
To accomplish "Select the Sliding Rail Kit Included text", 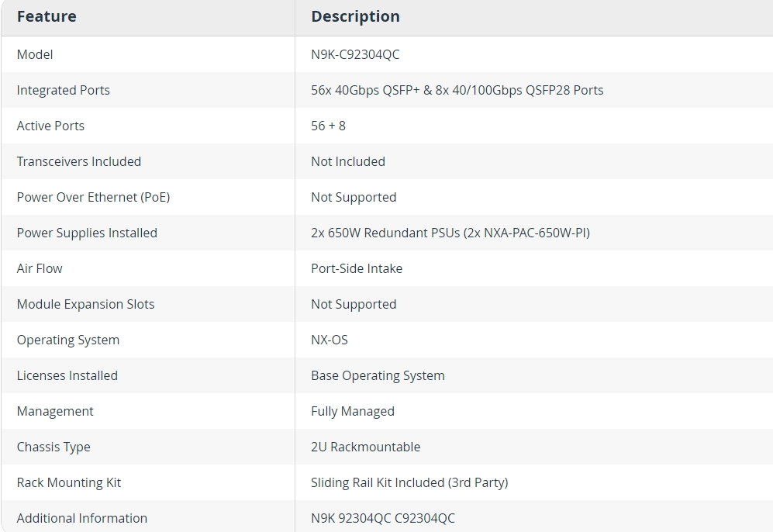I will (378, 482).
